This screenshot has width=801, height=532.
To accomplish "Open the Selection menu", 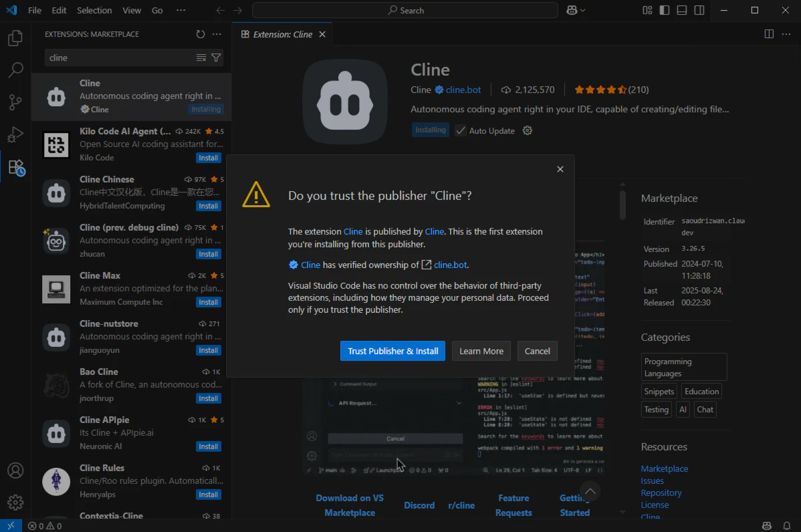I will [x=94, y=10].
